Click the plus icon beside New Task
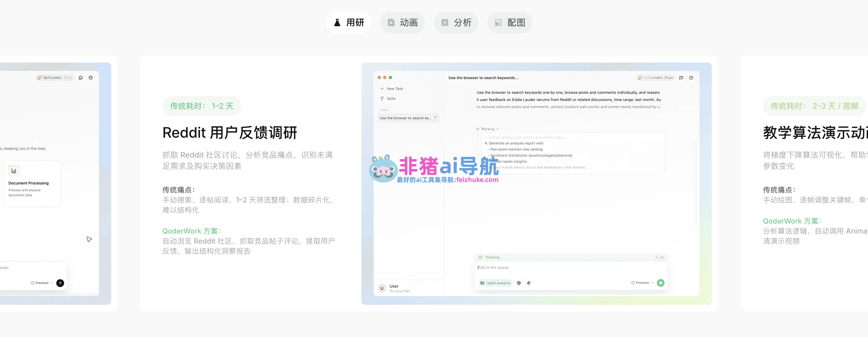The image size is (868, 337). pyautogui.click(x=382, y=89)
